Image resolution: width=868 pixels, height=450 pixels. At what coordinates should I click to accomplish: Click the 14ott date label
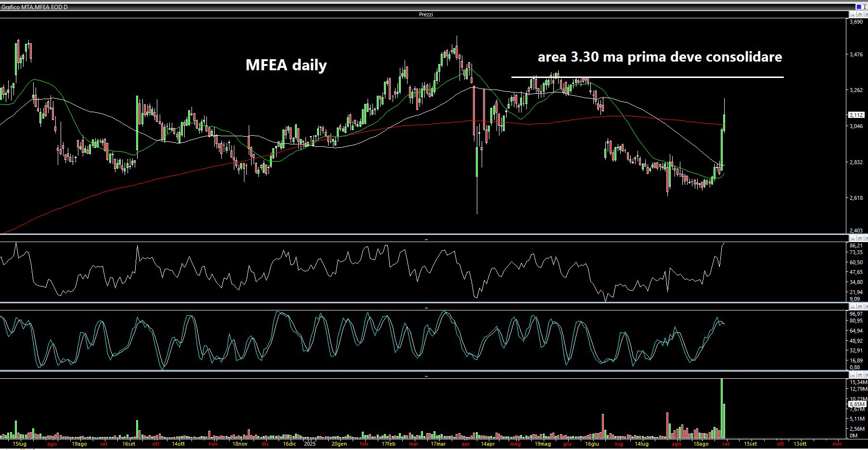178,444
